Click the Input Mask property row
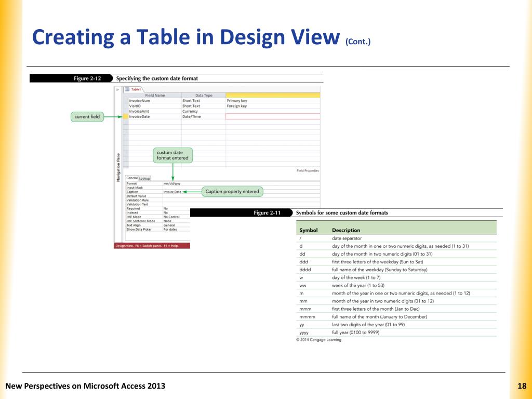This screenshot has height=399, width=532. (222, 188)
